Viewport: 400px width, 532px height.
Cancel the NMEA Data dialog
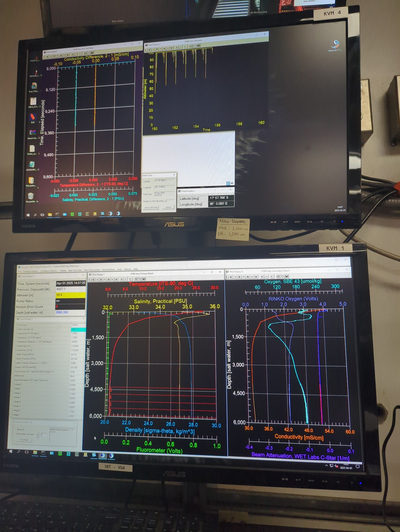168,207
